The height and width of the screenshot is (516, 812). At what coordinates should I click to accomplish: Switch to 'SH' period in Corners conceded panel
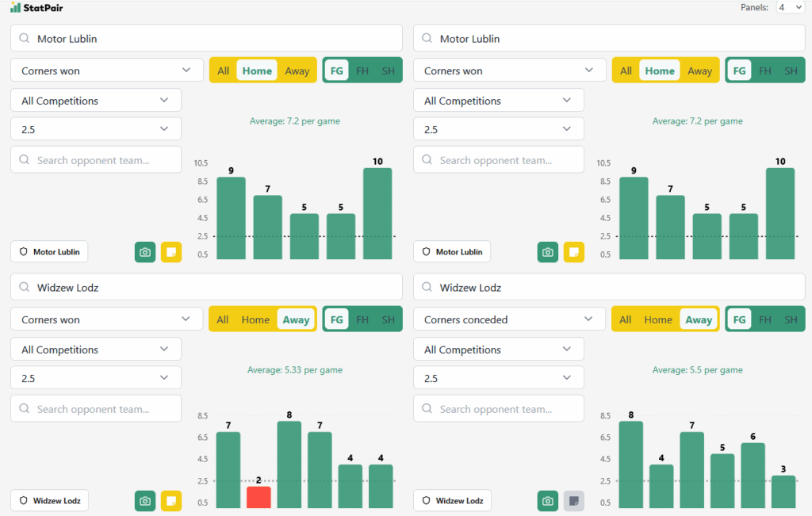[x=791, y=319]
